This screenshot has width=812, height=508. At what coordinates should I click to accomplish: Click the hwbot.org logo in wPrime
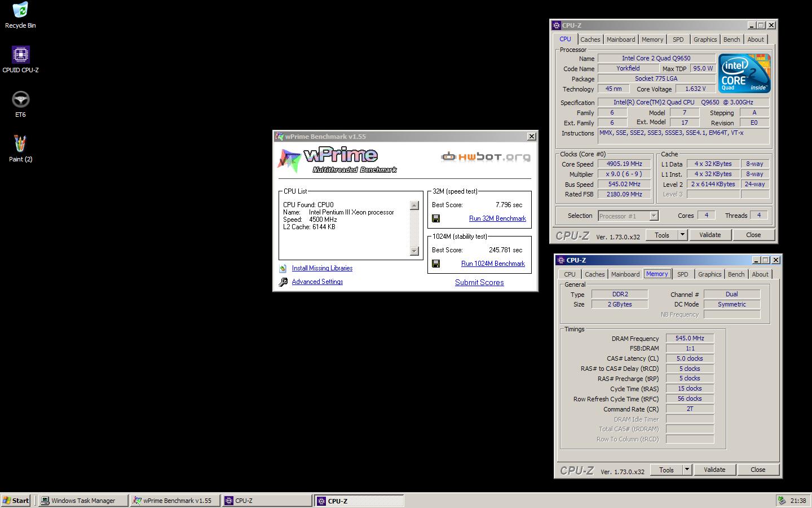[486, 156]
